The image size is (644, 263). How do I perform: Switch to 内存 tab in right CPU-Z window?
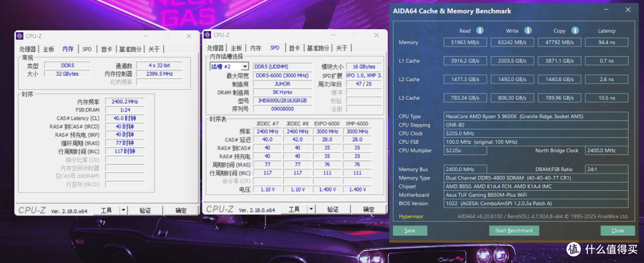coord(255,48)
